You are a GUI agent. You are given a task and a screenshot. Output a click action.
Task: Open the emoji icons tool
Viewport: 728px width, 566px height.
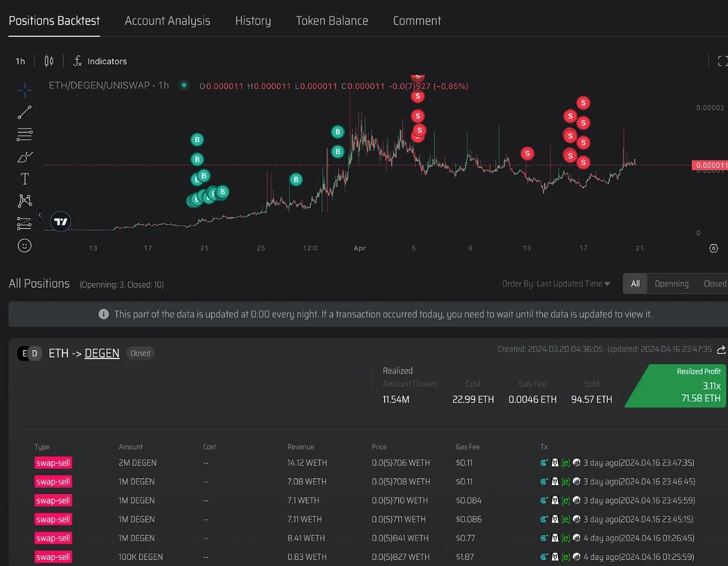tap(25, 245)
